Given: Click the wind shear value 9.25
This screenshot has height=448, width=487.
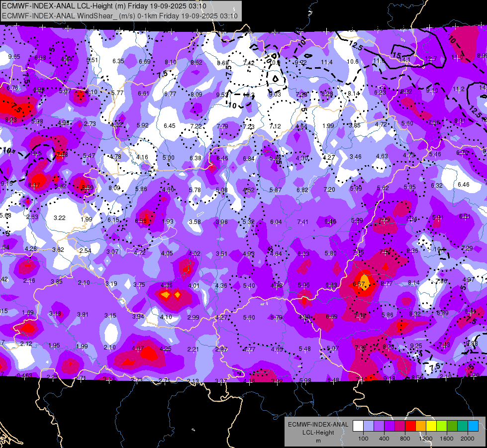Looking at the screenshot, I should (416, 346).
